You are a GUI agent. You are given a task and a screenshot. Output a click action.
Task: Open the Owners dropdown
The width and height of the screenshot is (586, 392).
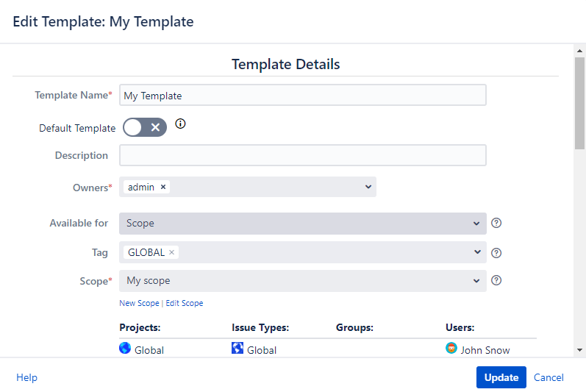[368, 187]
